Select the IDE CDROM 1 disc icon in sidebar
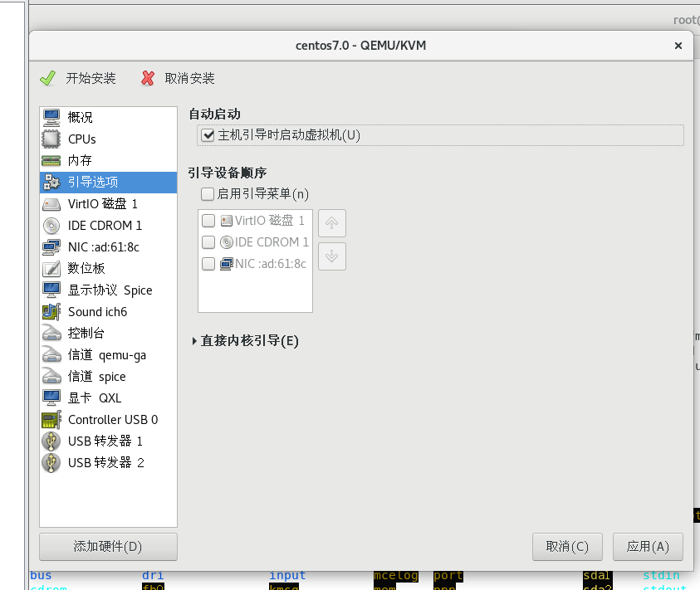 point(51,226)
